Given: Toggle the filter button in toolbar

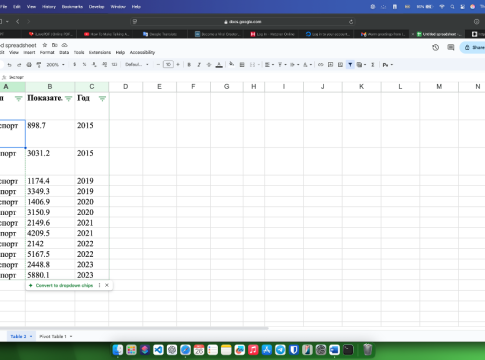Looking at the screenshot, I should 350,65.
